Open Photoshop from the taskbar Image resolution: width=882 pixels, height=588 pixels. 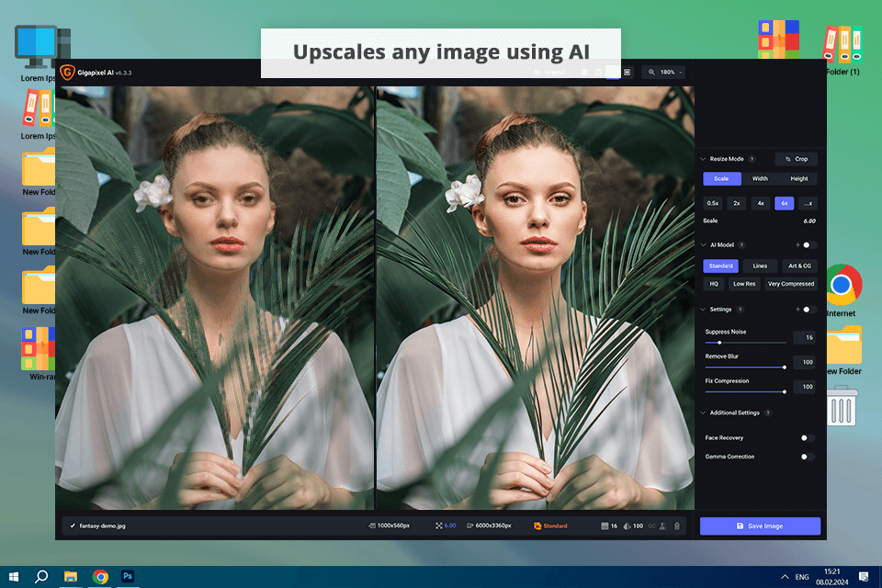click(128, 577)
